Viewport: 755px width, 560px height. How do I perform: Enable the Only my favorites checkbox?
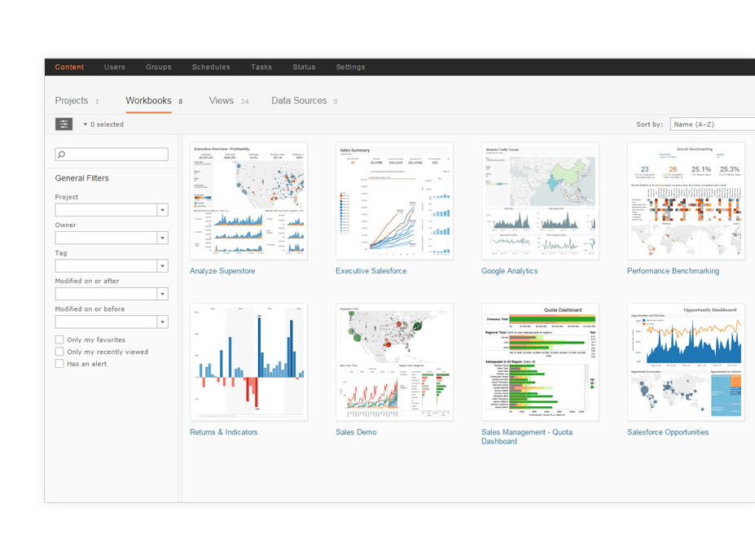[x=59, y=339]
